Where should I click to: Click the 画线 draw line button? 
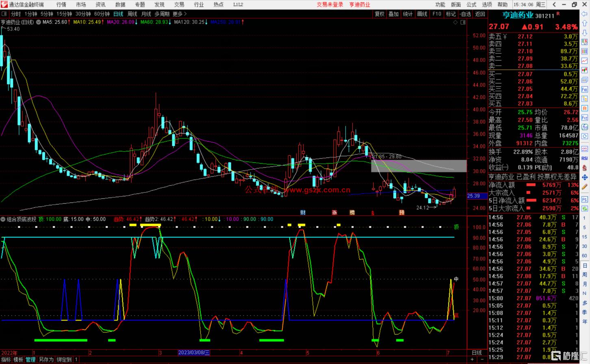pyautogui.click(x=422, y=14)
